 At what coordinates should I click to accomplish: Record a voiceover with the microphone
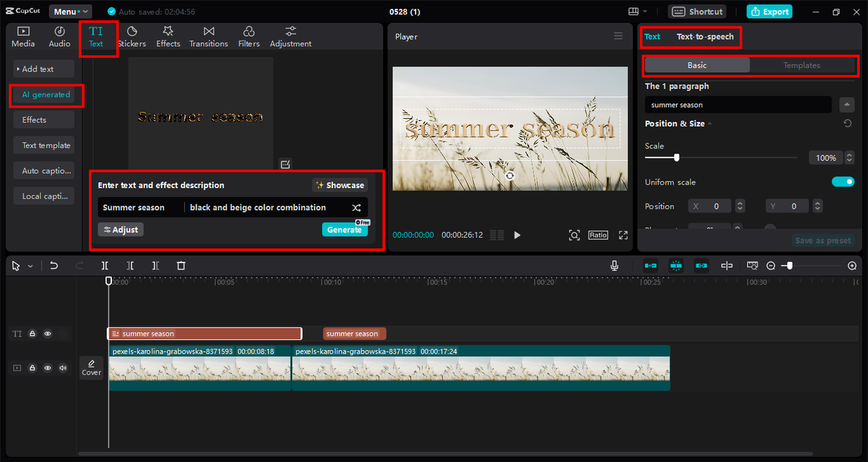[x=614, y=266]
